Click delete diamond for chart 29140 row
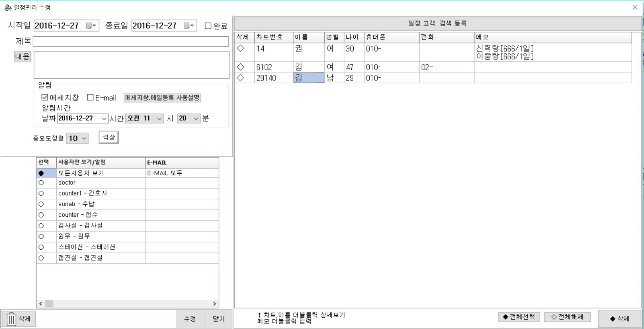This screenshot has height=329, width=644. pos(241,78)
